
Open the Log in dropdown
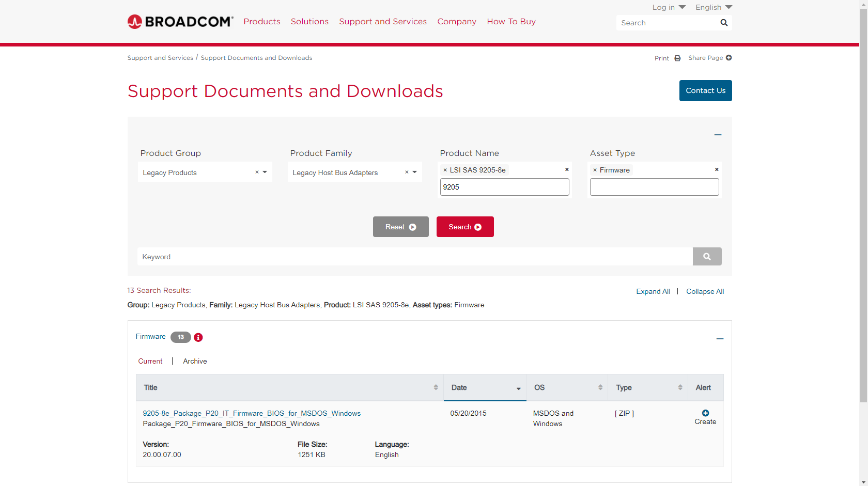[669, 7]
